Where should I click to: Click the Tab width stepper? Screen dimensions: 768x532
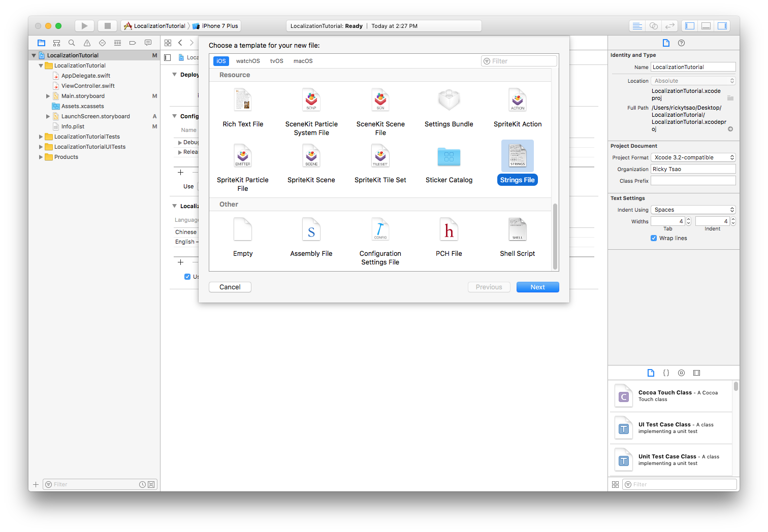(x=689, y=221)
